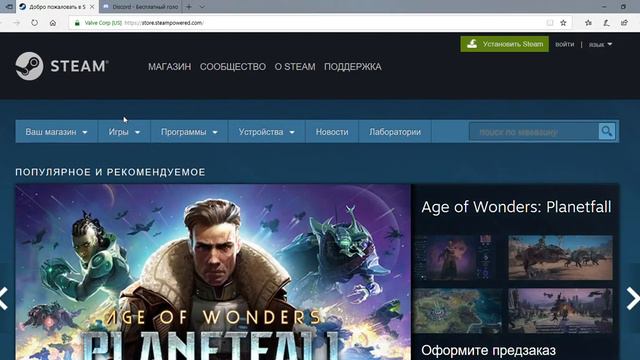Expand the Программы dropdown menu
640x360 pixels.
189,132
